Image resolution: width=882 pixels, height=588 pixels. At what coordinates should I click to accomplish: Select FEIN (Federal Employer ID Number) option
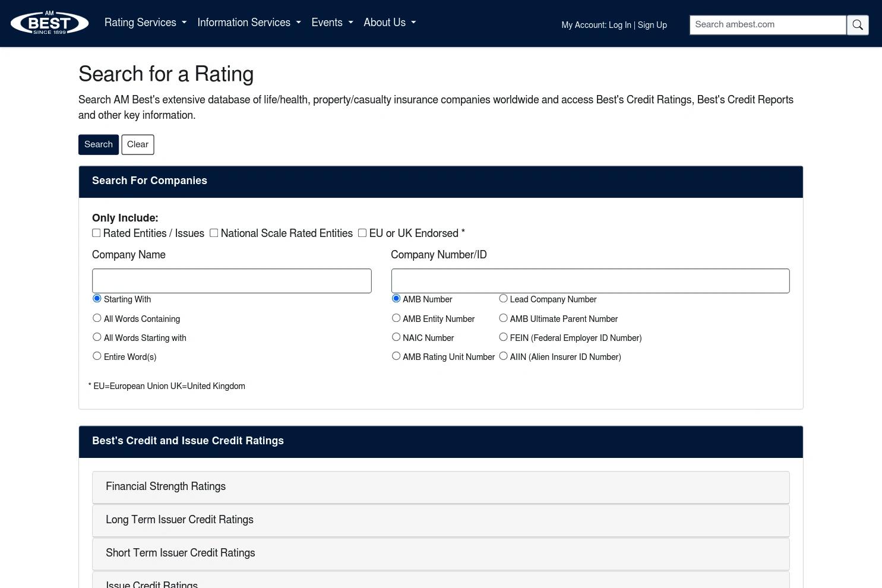503,337
